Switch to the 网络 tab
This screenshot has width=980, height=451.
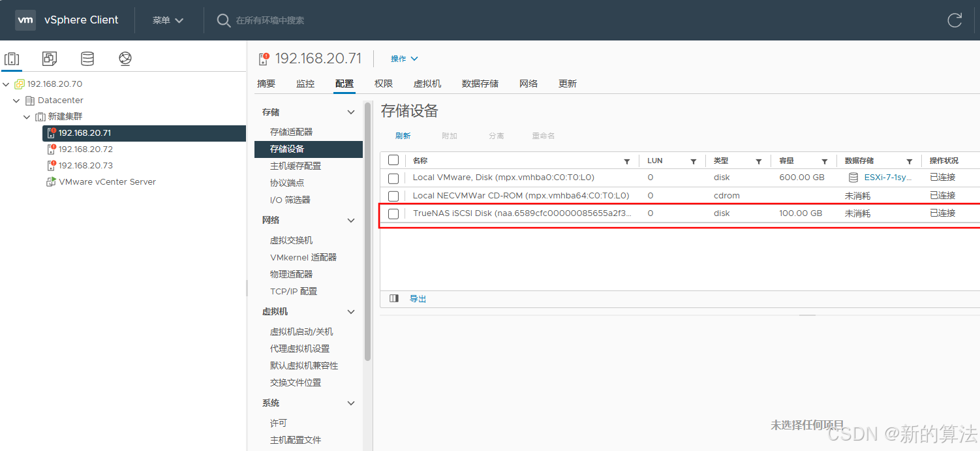click(x=528, y=84)
